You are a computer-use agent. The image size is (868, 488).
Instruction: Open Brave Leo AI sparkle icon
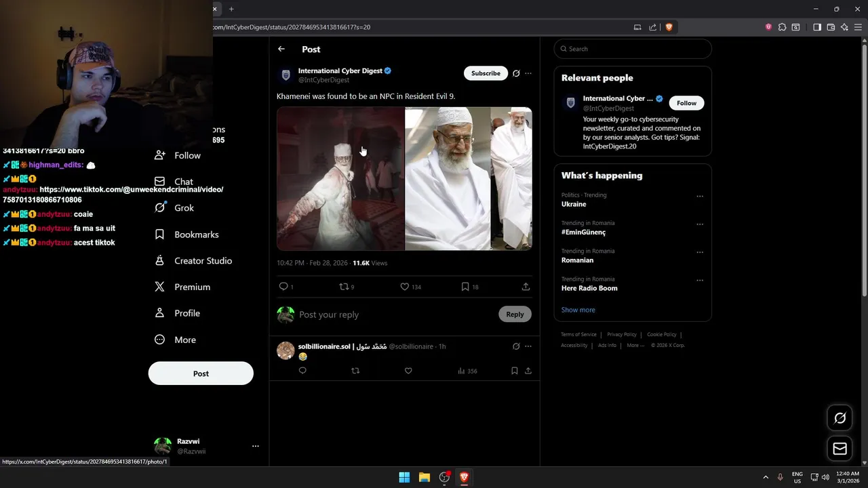(844, 27)
